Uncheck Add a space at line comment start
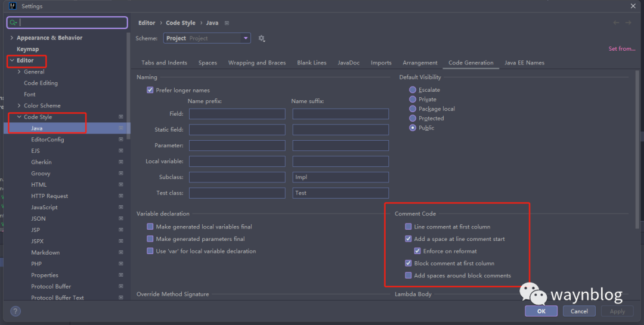This screenshot has height=325, width=644. [408, 239]
